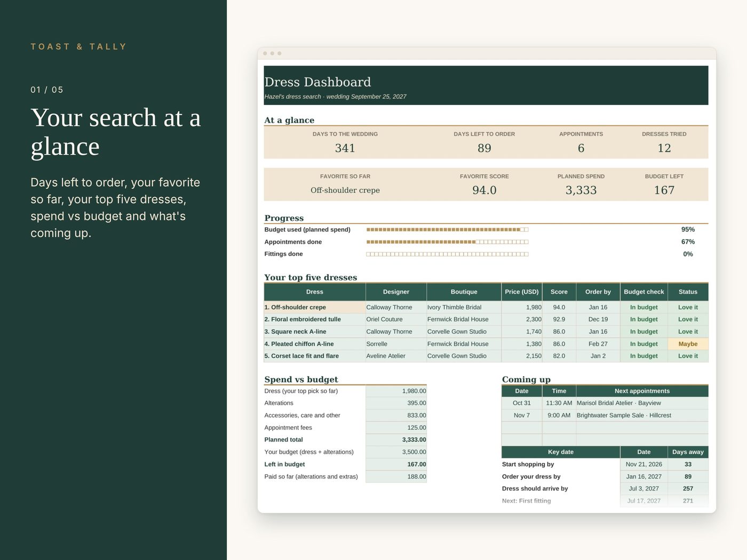Select the '1. Off-shoulder crepe' dress row
The height and width of the screenshot is (560, 747).
(486, 307)
